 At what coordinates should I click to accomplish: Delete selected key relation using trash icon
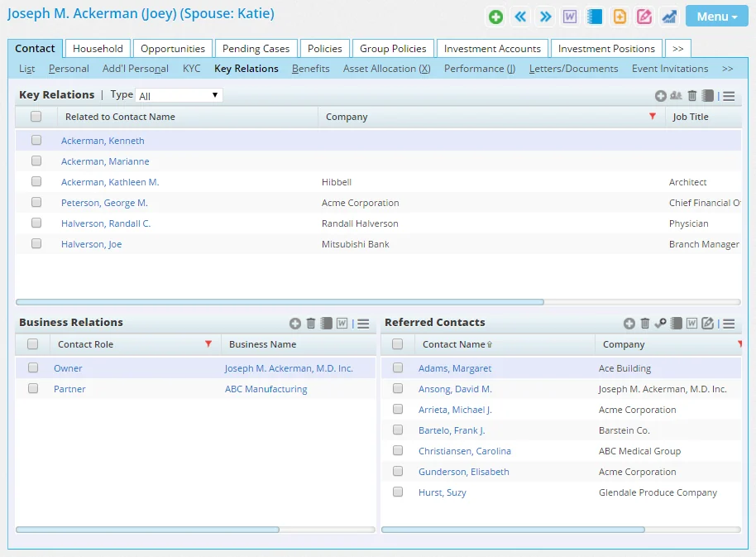(693, 96)
